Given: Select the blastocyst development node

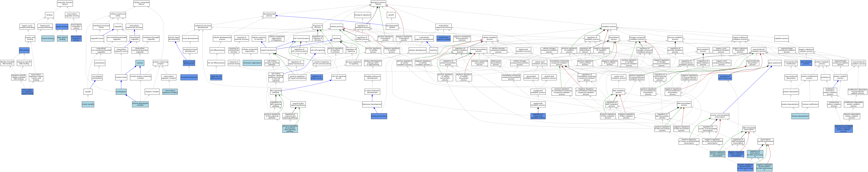Looking at the screenshot, I should 372,104.
